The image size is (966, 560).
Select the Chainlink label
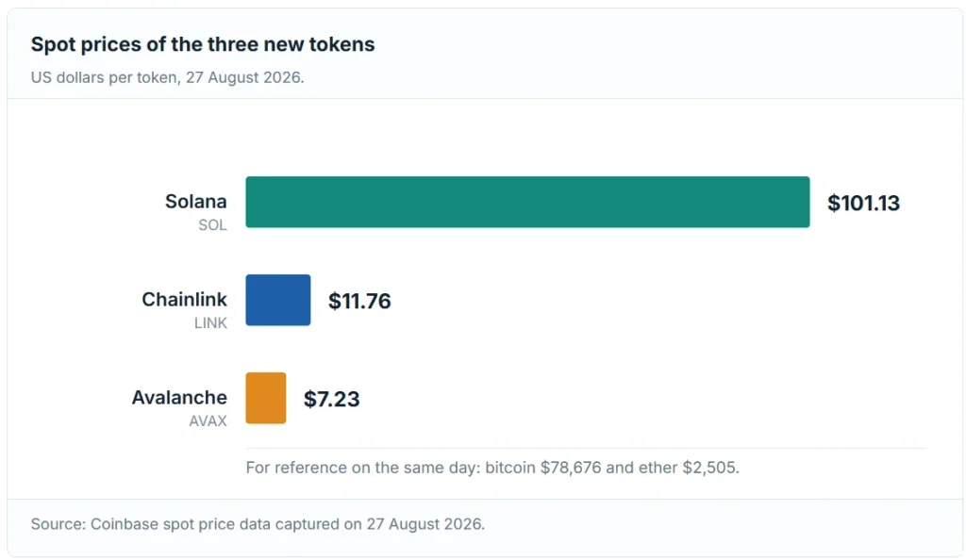tap(184, 299)
